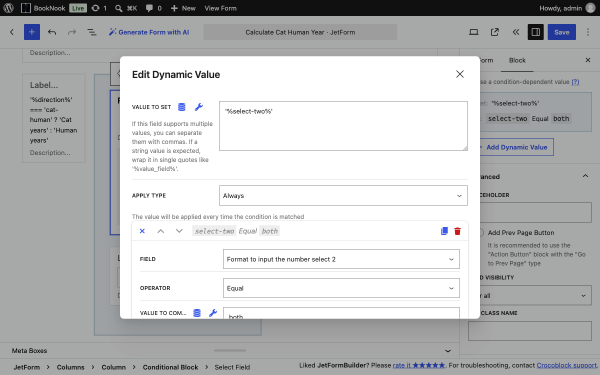
Task: Switch to the Block tab
Action: click(x=517, y=60)
